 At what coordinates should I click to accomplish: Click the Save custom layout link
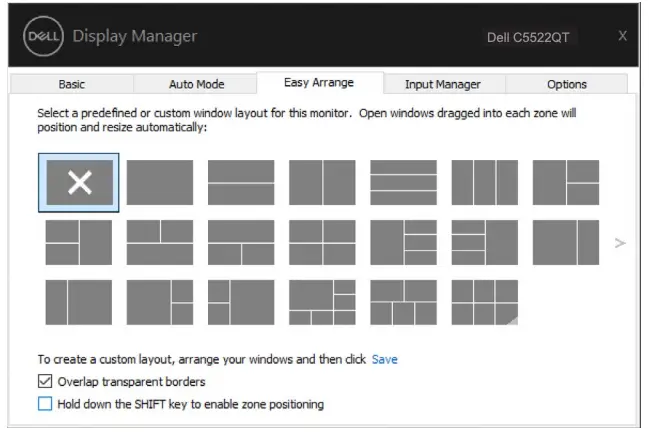coord(385,359)
